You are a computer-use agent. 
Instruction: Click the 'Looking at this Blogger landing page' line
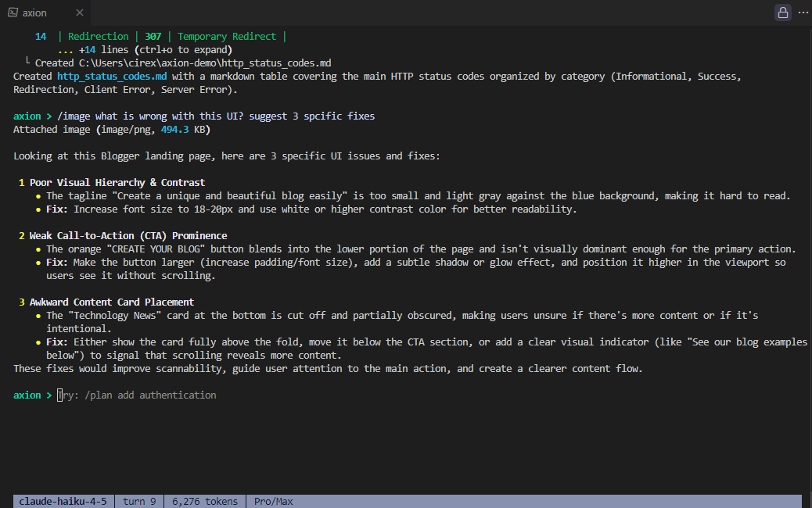click(x=227, y=156)
